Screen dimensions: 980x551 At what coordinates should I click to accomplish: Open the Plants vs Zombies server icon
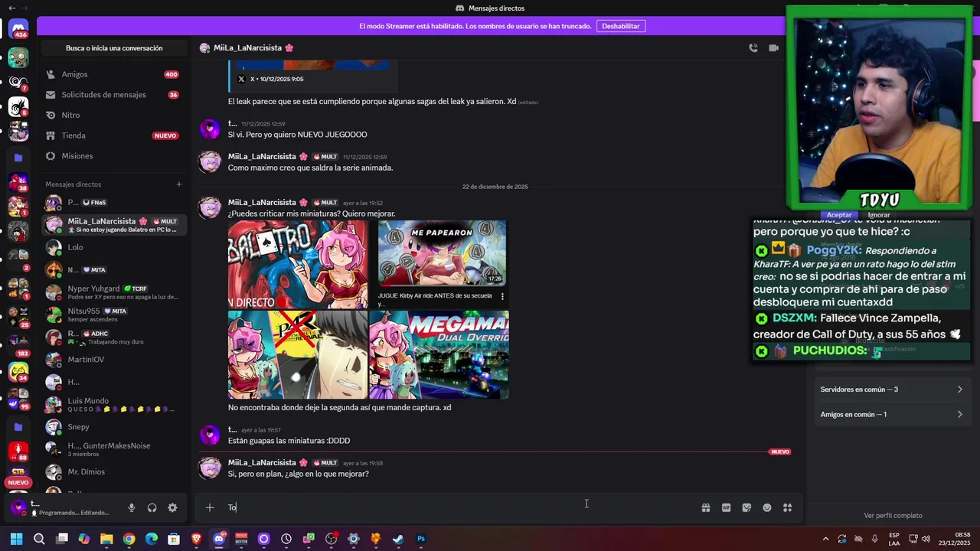pyautogui.click(x=18, y=57)
